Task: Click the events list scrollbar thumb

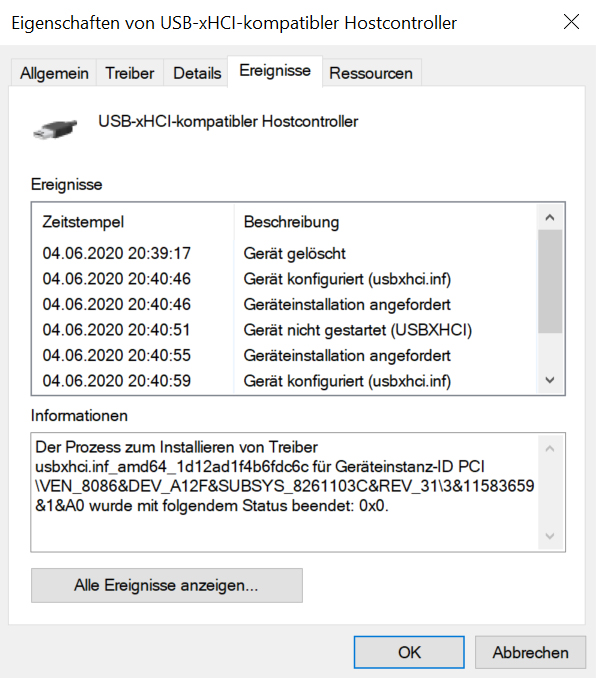Action: pyautogui.click(x=550, y=281)
